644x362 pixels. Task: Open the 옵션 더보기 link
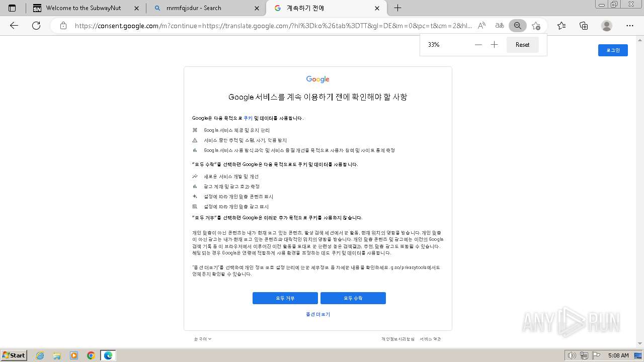318,314
